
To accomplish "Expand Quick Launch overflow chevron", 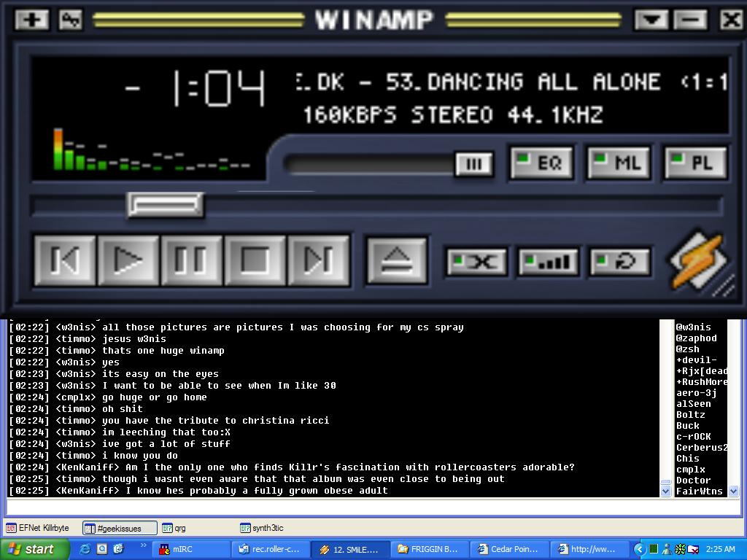I will (144, 545).
